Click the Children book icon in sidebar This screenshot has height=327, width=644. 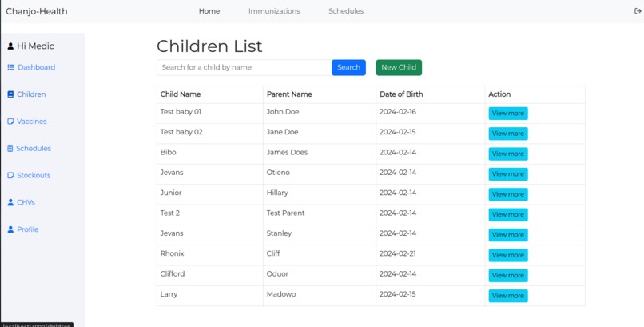pos(10,94)
